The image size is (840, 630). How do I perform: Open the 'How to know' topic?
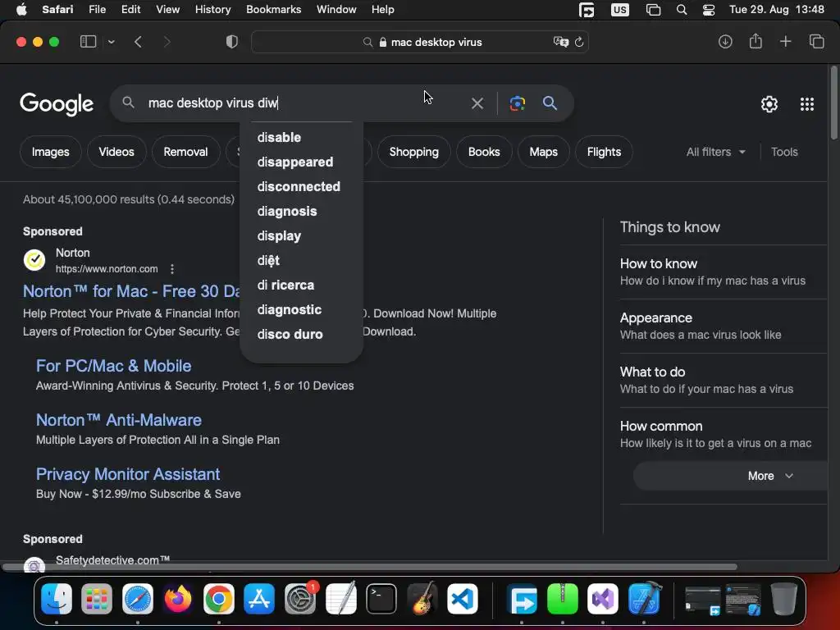coord(724,272)
